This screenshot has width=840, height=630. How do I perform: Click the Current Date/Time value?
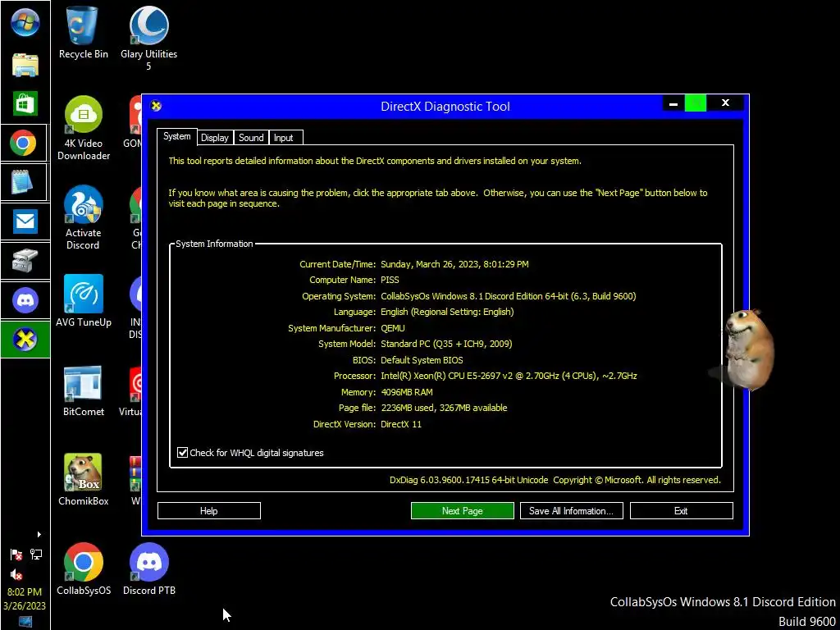click(454, 264)
